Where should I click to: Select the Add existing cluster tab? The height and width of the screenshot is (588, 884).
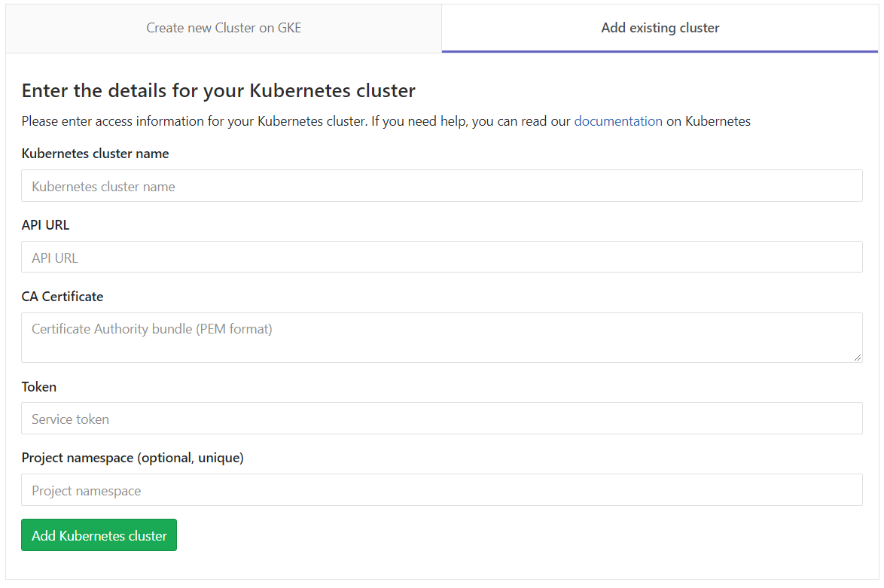[x=660, y=28]
